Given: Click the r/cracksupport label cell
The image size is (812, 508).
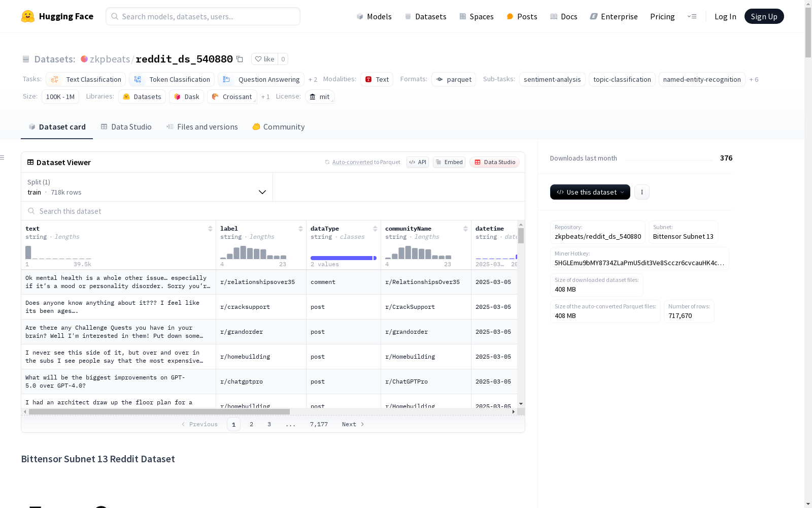Looking at the screenshot, I should point(261,307).
